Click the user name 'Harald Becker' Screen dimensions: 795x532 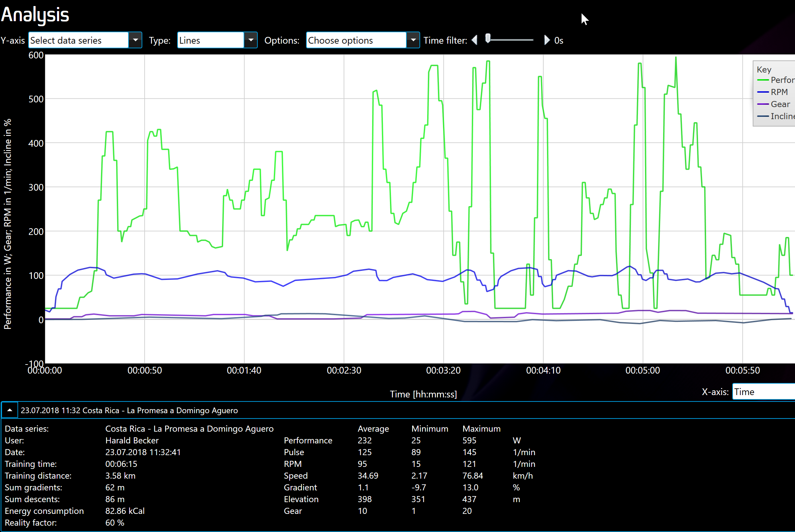coord(132,440)
